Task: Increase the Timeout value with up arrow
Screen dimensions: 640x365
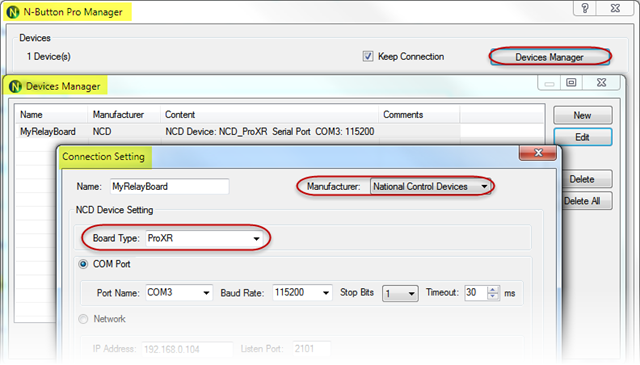Action: pos(493,289)
